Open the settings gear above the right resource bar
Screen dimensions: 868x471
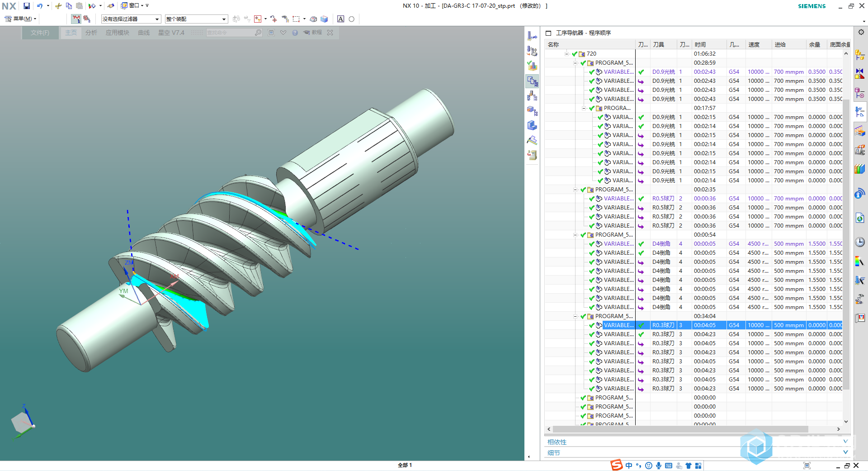pos(861,32)
